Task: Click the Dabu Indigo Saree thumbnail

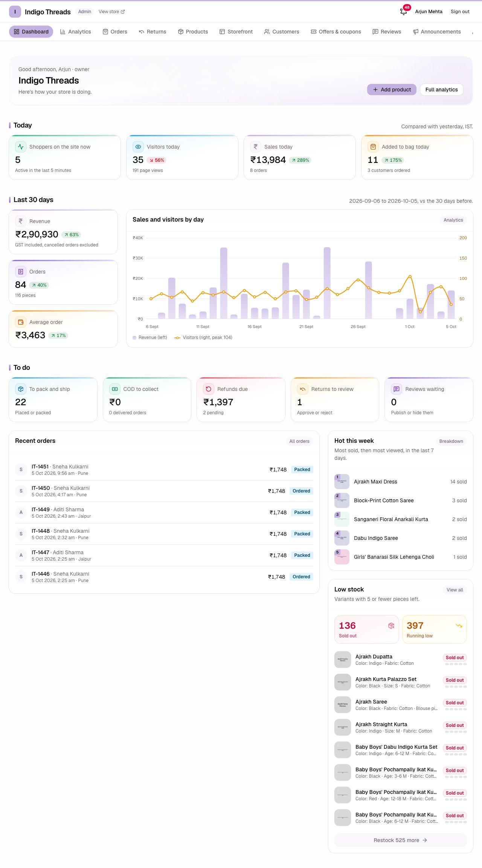Action: 342,538
